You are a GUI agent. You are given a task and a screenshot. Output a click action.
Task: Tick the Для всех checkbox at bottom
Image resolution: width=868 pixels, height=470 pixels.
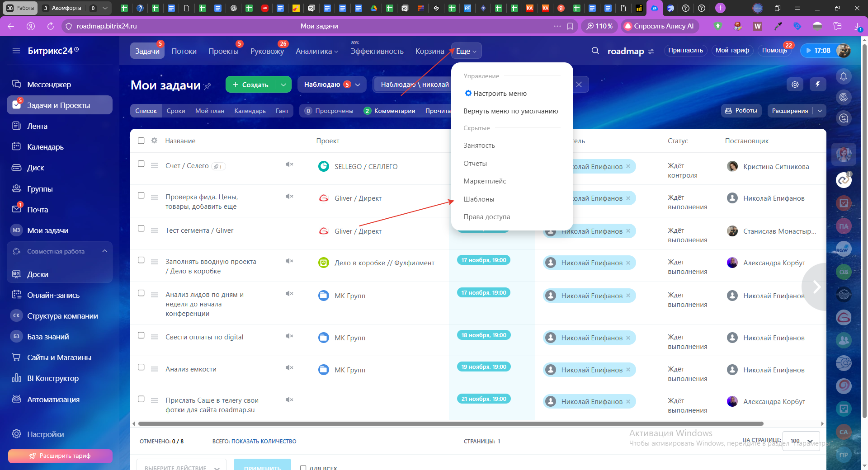(303, 468)
